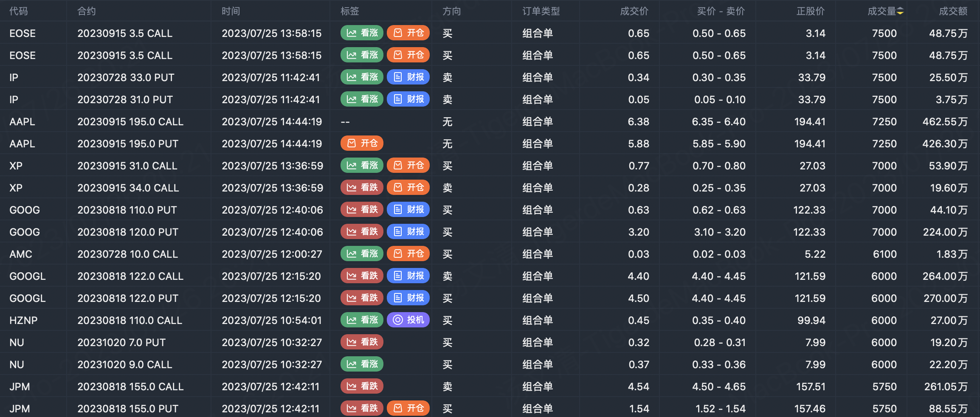Click the AMC ticker code
Viewport: 980px width, 417px height.
click(21, 254)
